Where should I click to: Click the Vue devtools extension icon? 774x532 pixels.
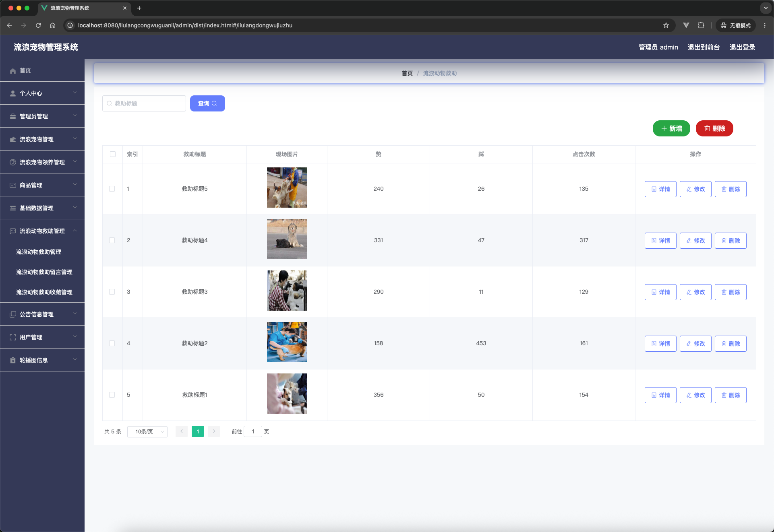point(686,25)
